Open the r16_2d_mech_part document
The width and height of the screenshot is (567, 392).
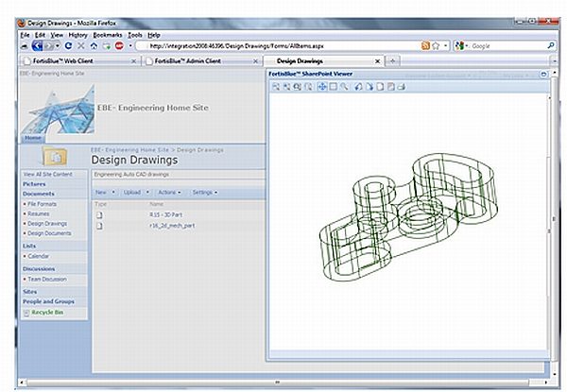click(172, 226)
